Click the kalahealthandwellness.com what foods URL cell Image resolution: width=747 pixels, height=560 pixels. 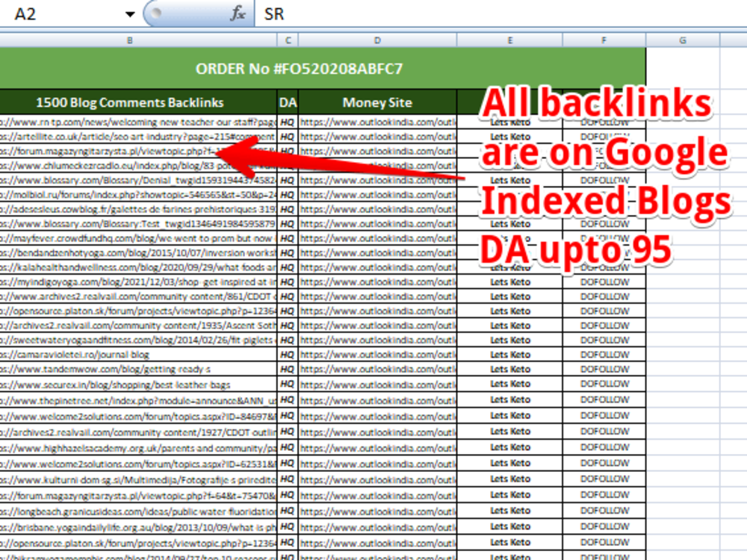click(x=138, y=267)
